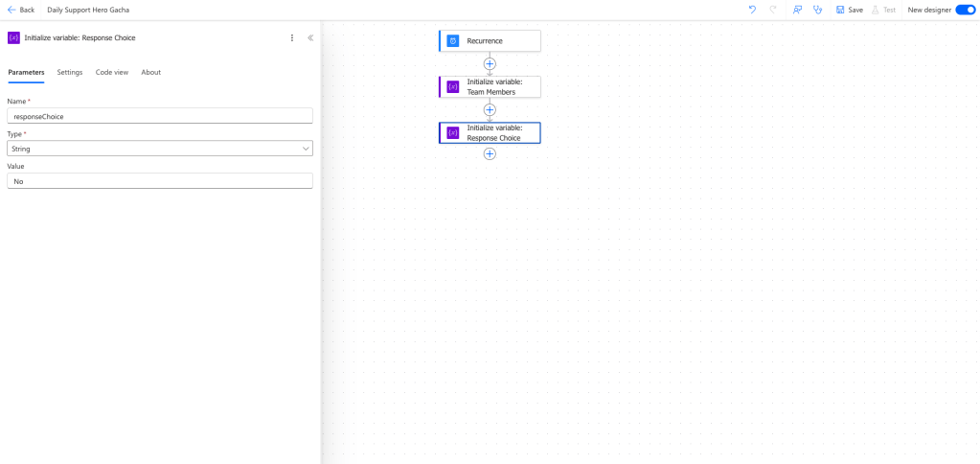The height and width of the screenshot is (464, 980).
Task: Go Back using the back arrow button
Action: pyautogui.click(x=20, y=10)
